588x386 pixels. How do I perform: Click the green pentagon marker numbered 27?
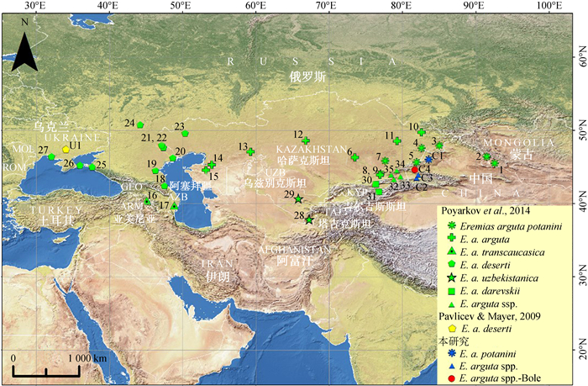tap(51, 157)
